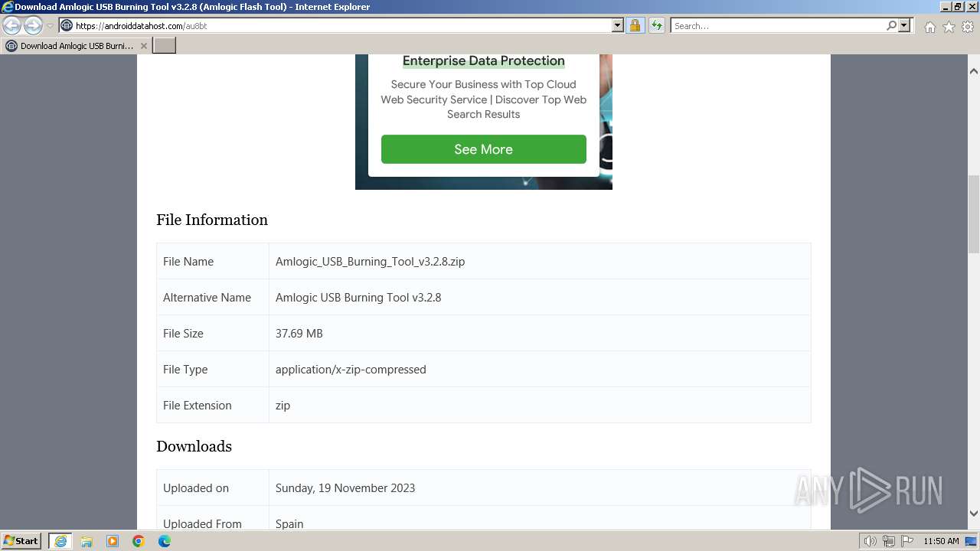Click the page scrollbar down arrow
Viewport: 980px width, 551px height.
[x=973, y=514]
